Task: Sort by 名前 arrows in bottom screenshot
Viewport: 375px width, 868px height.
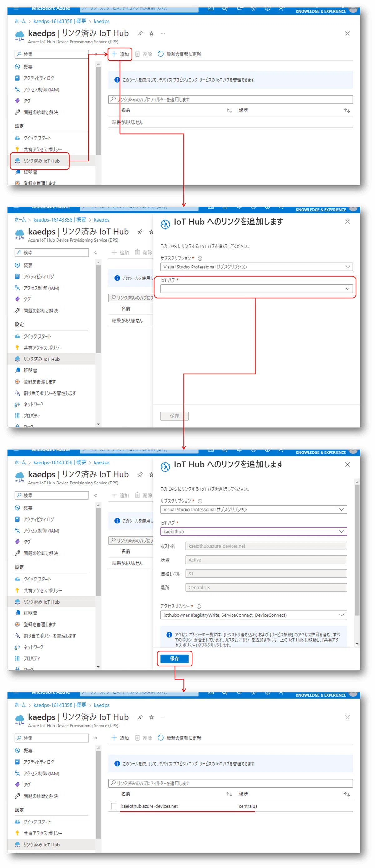Action: pyautogui.click(x=229, y=794)
